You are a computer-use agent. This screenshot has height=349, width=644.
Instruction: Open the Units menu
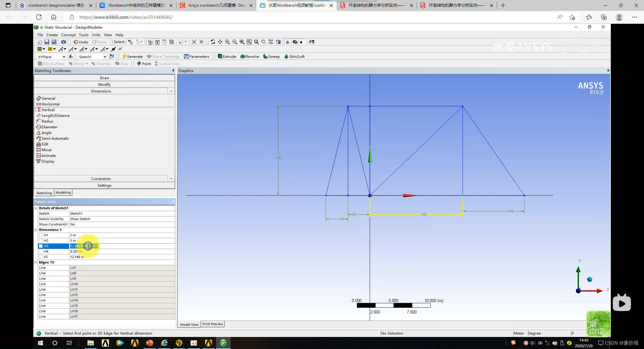click(x=96, y=35)
